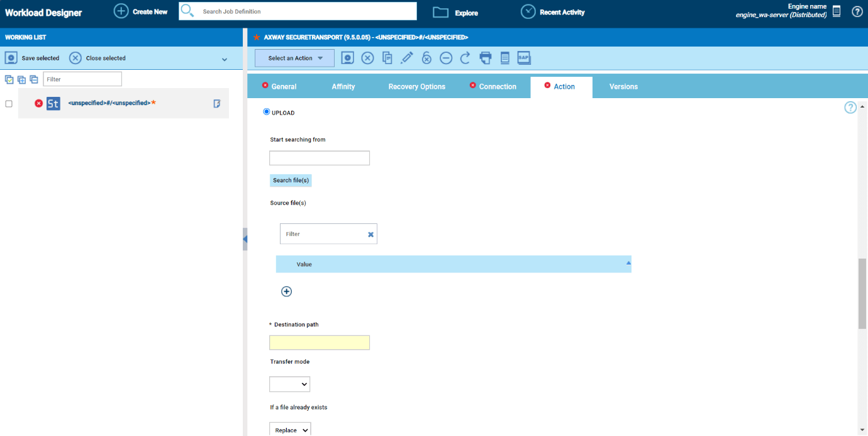Viewport: 868px width, 436px height.
Task: Click the pencil edit icon in toolbar
Action: click(x=407, y=58)
